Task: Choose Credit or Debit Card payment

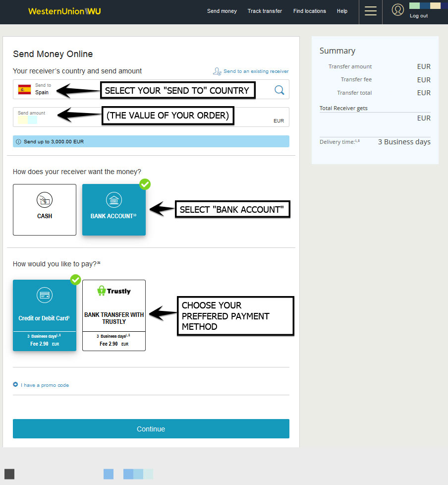Action: click(x=45, y=315)
